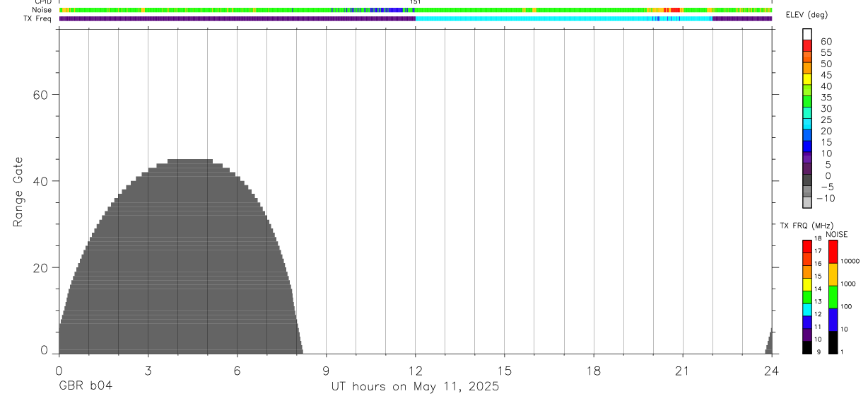Screen dimensions: 868x401
Task: Click the '20' tick on the Range Gate axis
Action: 40,268
